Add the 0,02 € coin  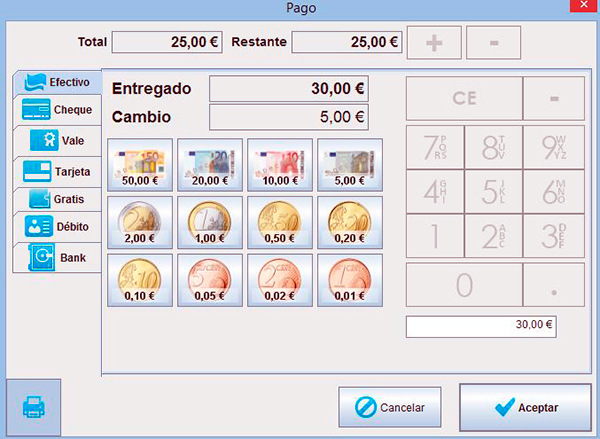pyautogui.click(x=280, y=280)
